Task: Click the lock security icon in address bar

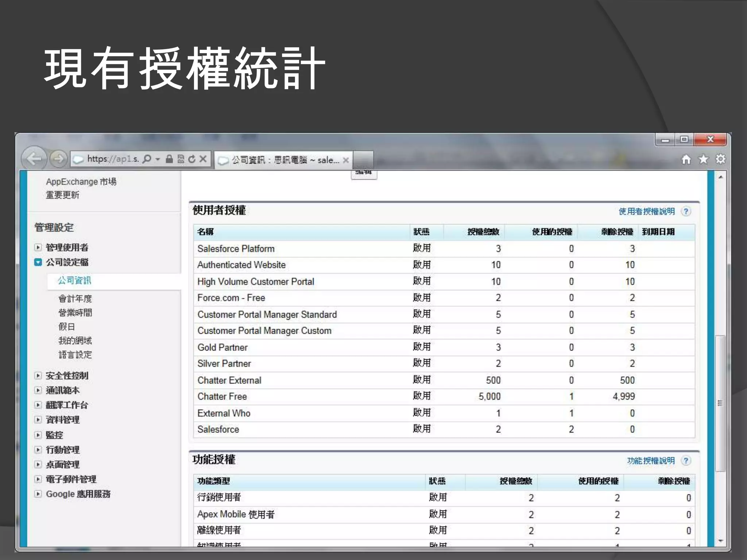Action: pyautogui.click(x=169, y=159)
